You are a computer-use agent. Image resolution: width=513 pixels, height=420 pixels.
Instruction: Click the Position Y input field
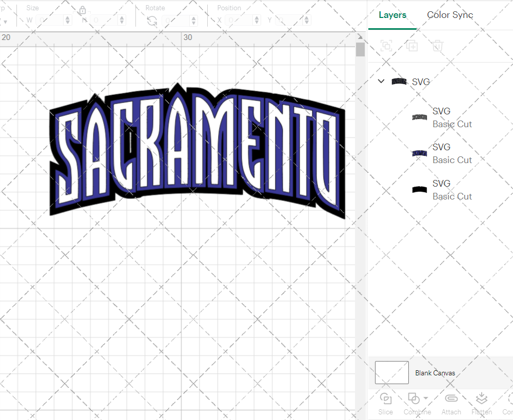coord(289,21)
